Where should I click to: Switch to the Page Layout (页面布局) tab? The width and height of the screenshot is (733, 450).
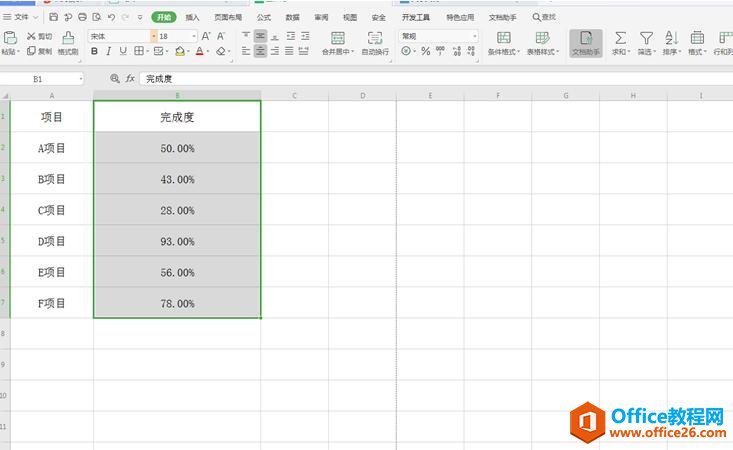click(x=228, y=17)
